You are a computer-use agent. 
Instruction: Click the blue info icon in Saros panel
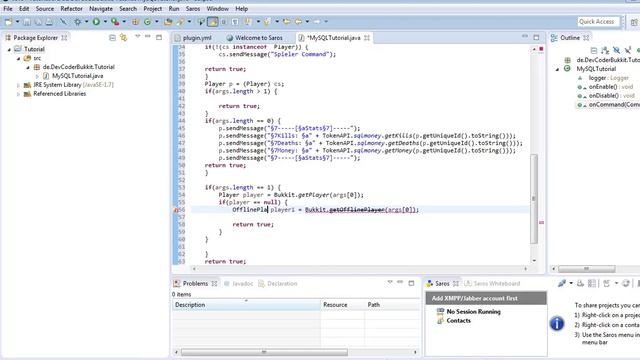click(x=557, y=323)
